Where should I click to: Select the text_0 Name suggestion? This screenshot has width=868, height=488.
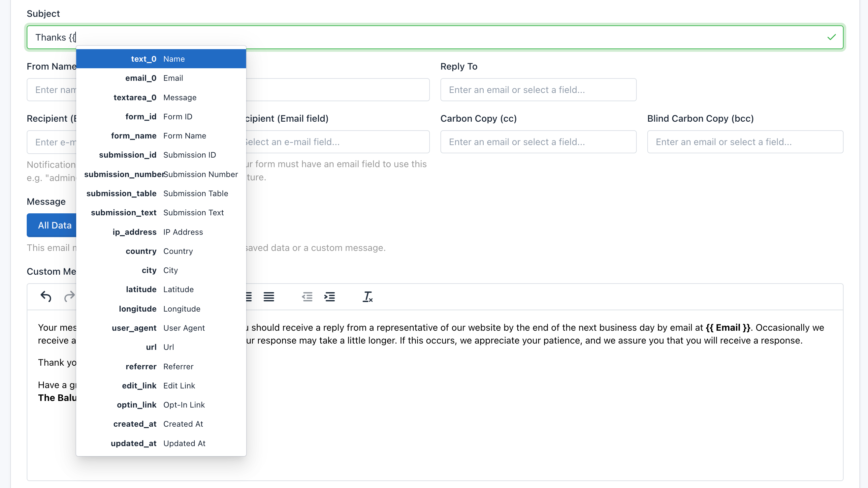coord(161,59)
